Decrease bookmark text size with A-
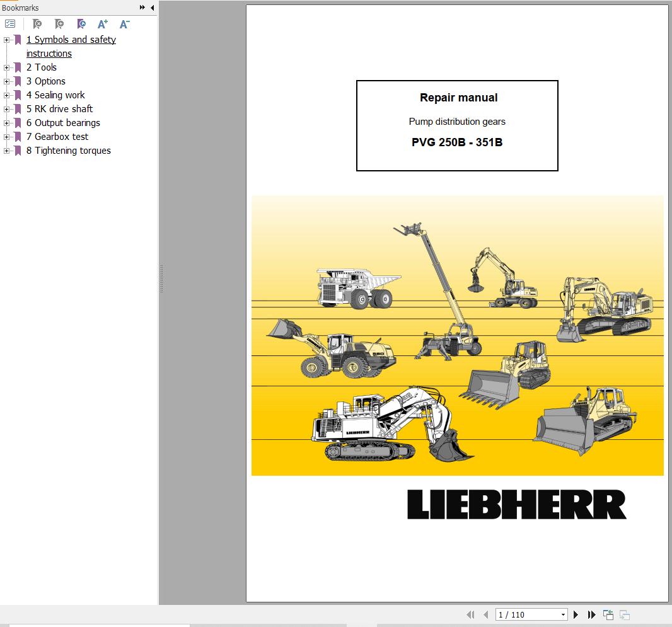This screenshot has height=627, width=672. coord(124,24)
